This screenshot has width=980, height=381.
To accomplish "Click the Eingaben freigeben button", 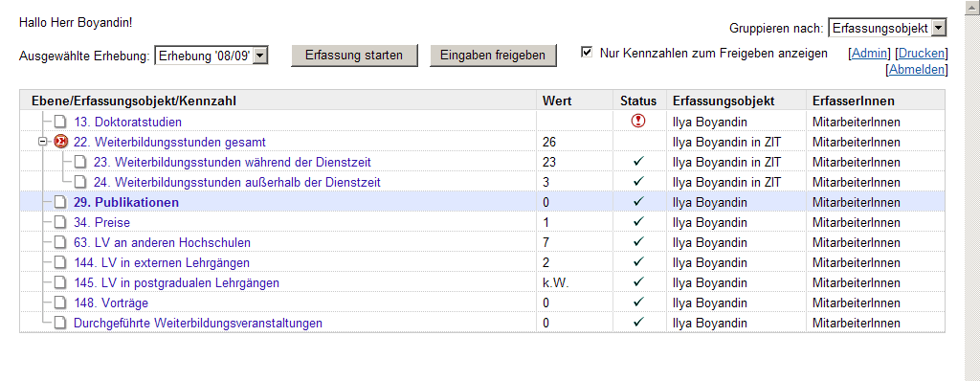I will 493,56.
